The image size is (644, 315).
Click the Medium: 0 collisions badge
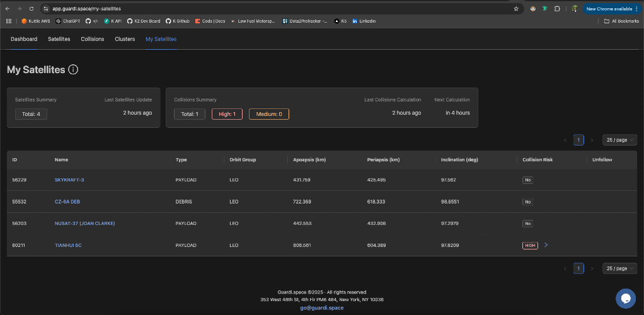[269, 114]
